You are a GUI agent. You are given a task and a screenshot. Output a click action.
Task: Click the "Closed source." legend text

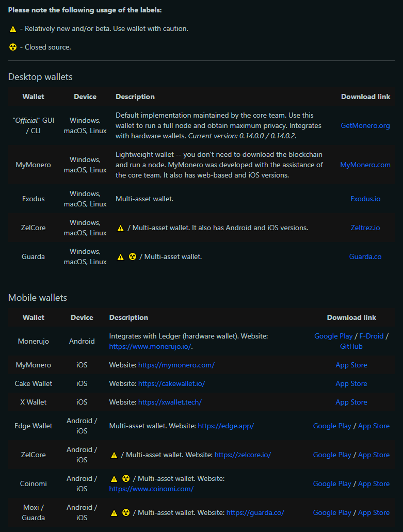tap(48, 47)
